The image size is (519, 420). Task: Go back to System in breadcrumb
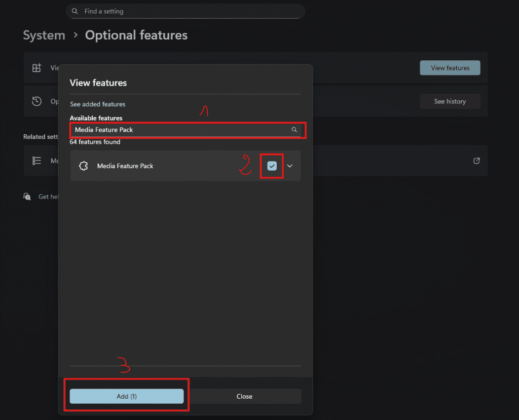point(44,35)
